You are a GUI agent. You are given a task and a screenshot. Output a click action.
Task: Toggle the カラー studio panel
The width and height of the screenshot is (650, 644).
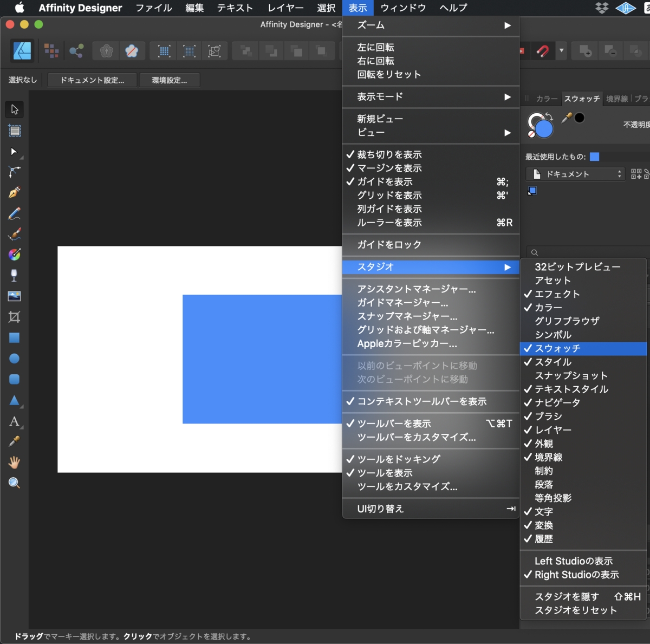pos(583,308)
